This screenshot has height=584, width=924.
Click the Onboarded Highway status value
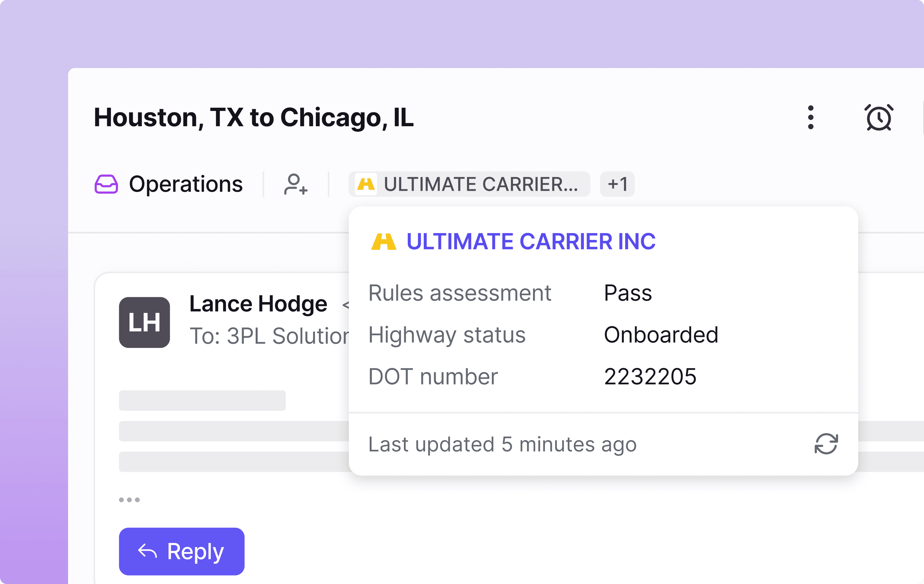click(x=661, y=334)
